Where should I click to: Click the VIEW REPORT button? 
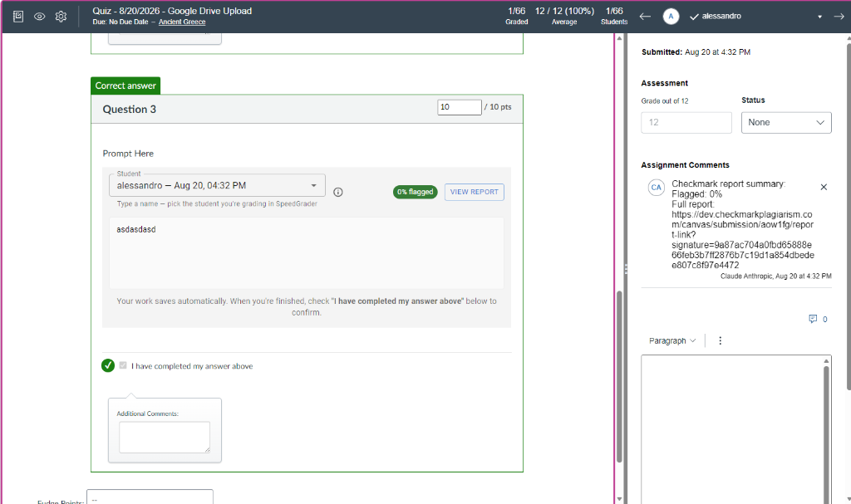475,192
